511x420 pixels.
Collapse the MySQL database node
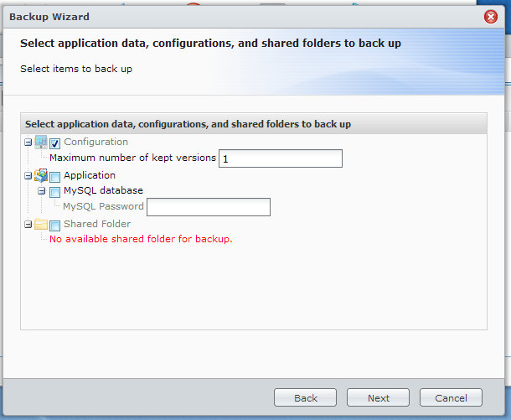point(41,191)
